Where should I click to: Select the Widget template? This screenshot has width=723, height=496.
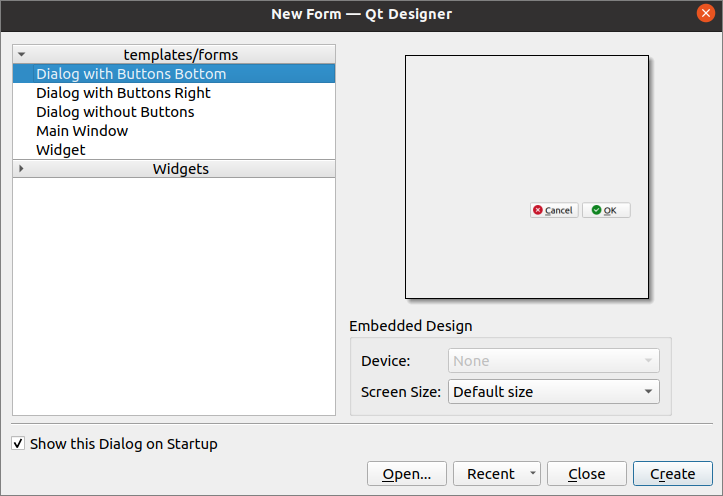[x=61, y=150]
